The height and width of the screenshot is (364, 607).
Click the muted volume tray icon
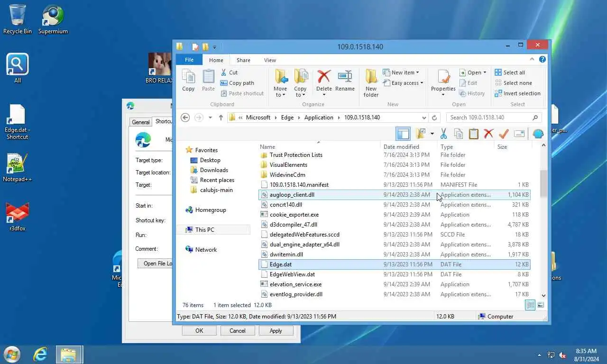(562, 355)
